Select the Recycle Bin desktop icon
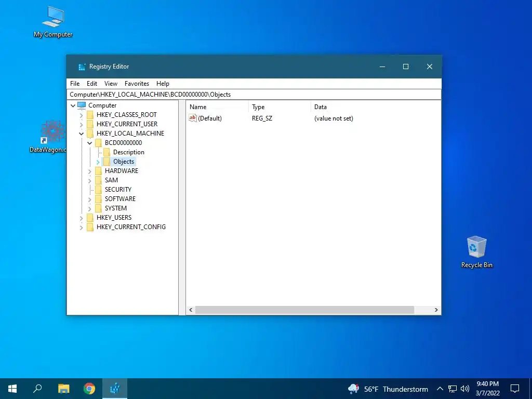 (x=477, y=252)
